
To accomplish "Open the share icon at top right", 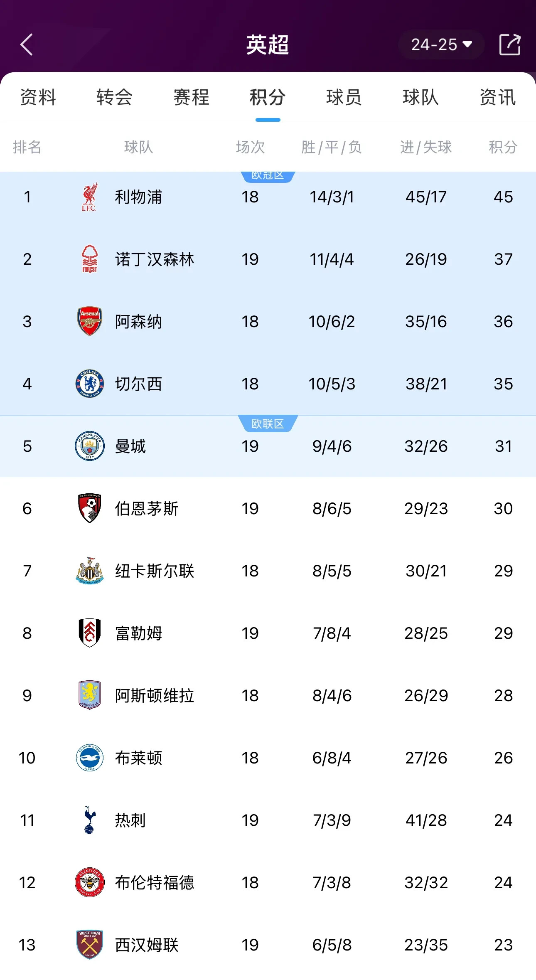I will 510,44.
